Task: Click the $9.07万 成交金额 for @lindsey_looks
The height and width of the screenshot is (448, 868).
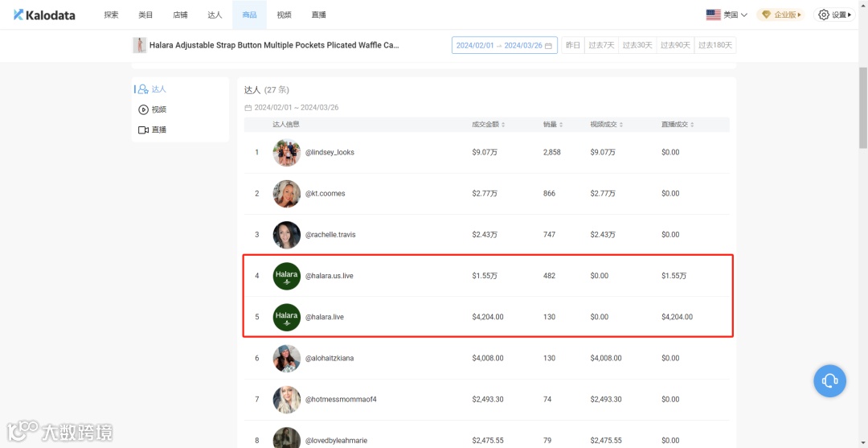Action: click(485, 152)
